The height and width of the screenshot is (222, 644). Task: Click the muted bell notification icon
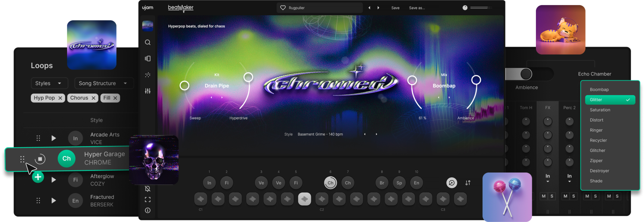pos(148,189)
